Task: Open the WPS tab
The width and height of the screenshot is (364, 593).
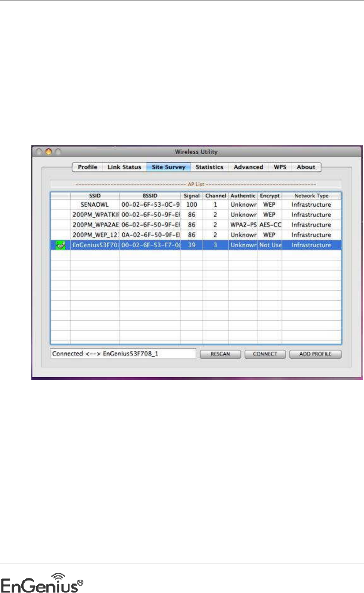Action: coord(280,167)
